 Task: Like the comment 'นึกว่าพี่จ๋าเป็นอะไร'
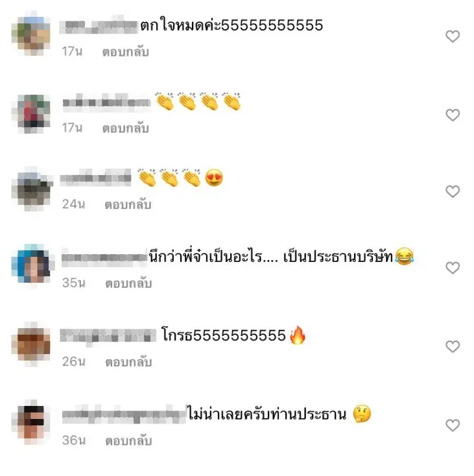click(x=453, y=268)
